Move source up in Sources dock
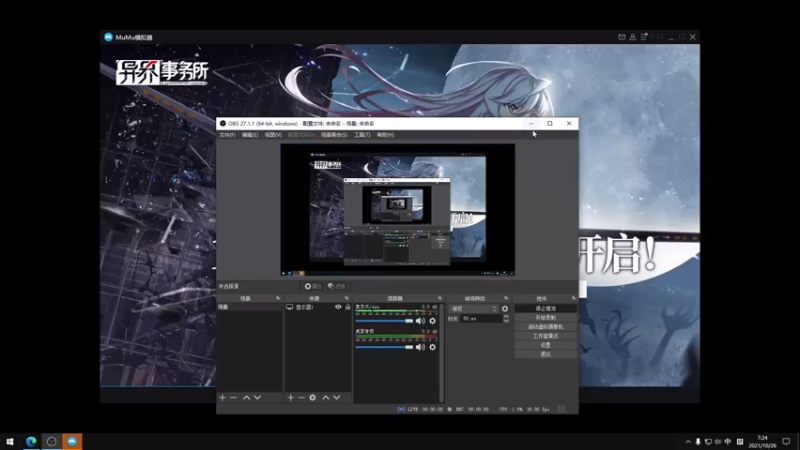Image resolution: width=800 pixels, height=450 pixels. (326, 397)
